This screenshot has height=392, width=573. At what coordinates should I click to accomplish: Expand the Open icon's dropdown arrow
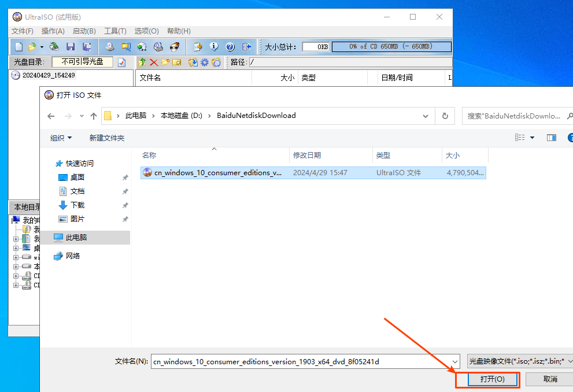point(42,47)
